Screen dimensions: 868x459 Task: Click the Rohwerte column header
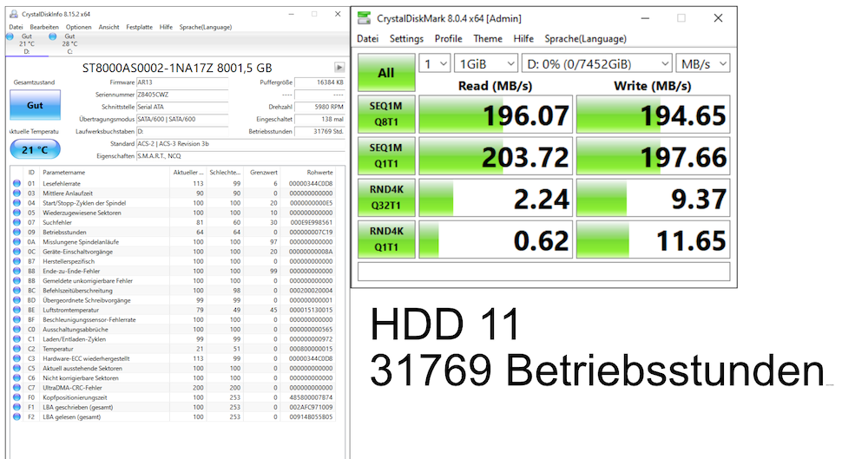[308, 172]
